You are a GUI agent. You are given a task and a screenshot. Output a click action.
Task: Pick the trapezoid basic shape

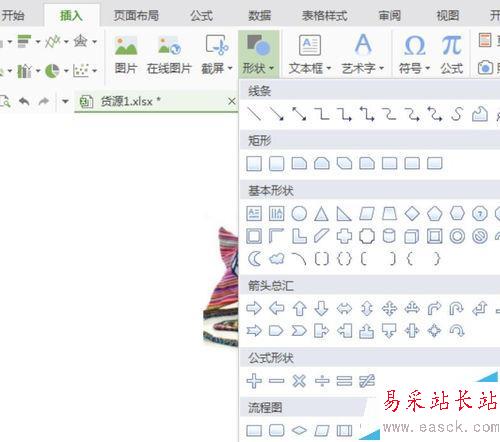(x=389, y=214)
